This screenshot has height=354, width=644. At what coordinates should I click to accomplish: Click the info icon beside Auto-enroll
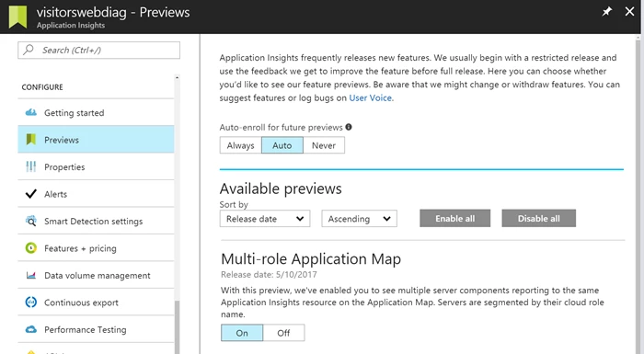[349, 127]
